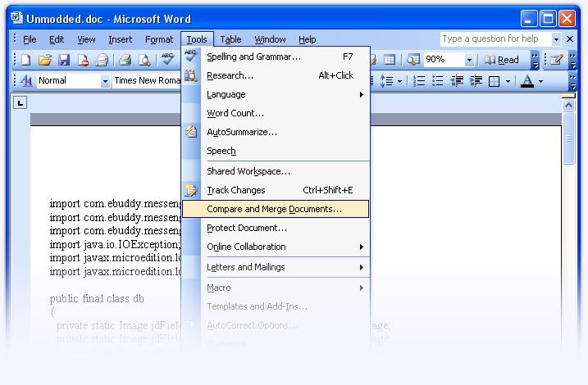Choose Spelling and Grammar from menu
Viewport: 588px width, 385px height.
276,57
